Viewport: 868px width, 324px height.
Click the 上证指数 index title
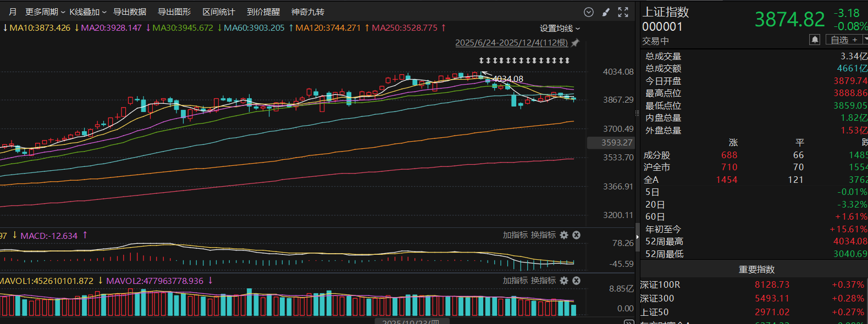pos(666,12)
